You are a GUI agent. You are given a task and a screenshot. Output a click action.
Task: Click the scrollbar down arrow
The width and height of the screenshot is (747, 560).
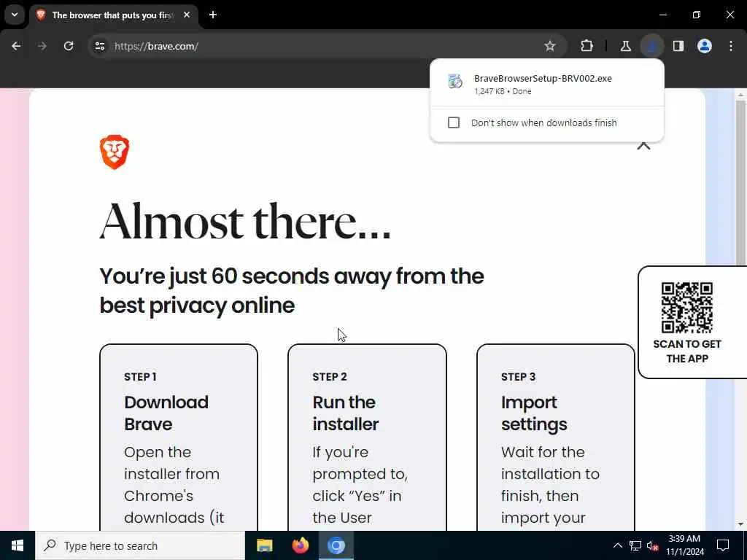740,524
